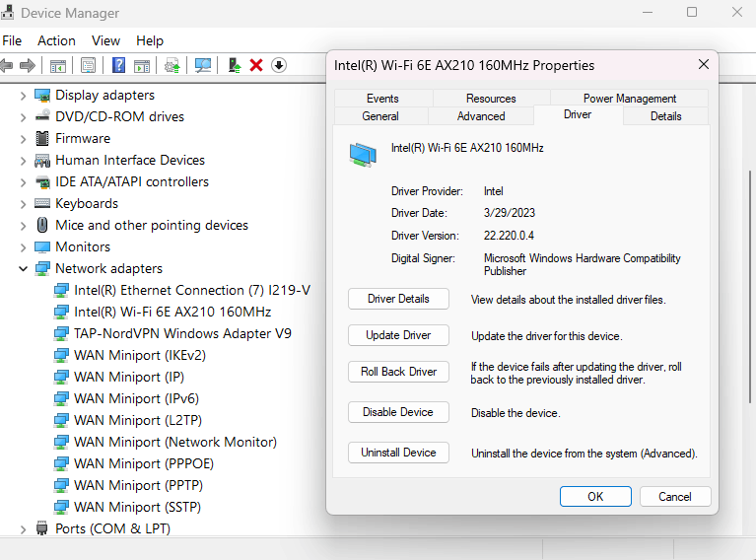Switch to the Advanced tab
The height and width of the screenshot is (560, 756).
(x=481, y=116)
